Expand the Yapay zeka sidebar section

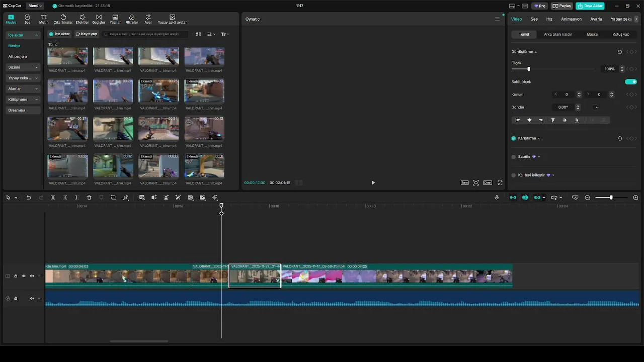click(23, 78)
